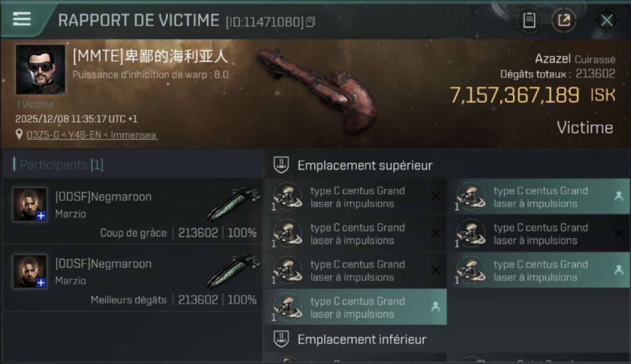
Task: Click Marzio ship icon beside Coup de grâce
Action: point(233,203)
